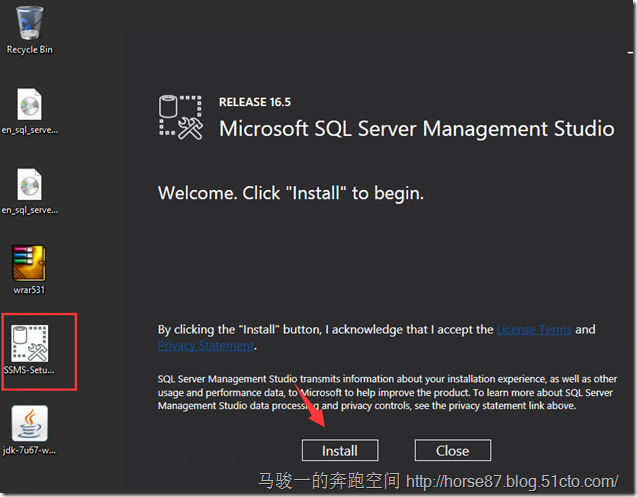Click the SQL Server Management Studio logo icon

[180, 117]
